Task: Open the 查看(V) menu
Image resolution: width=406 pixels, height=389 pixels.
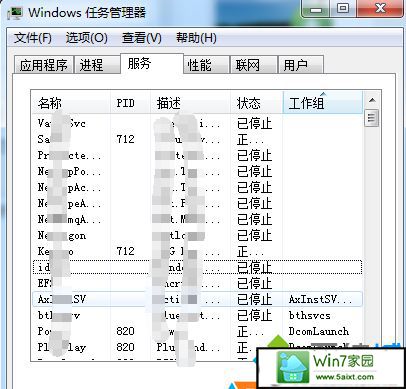Action: [142, 38]
